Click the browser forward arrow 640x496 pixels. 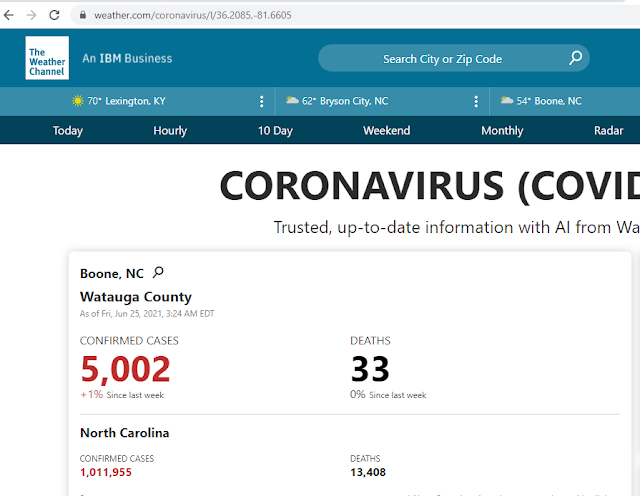[x=31, y=15]
